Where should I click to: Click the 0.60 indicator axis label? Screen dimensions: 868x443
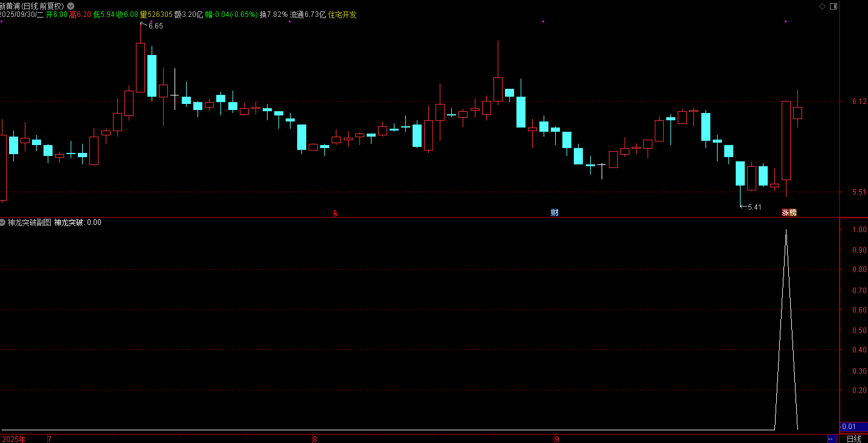pyautogui.click(x=860, y=310)
